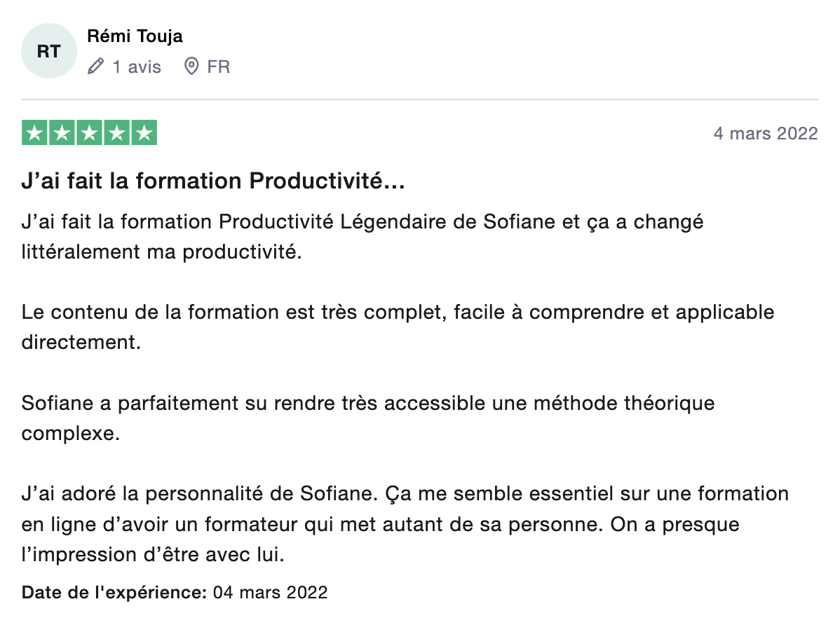Image resolution: width=840 pixels, height=618 pixels.
Task: Click the FR country label
Action: click(219, 67)
